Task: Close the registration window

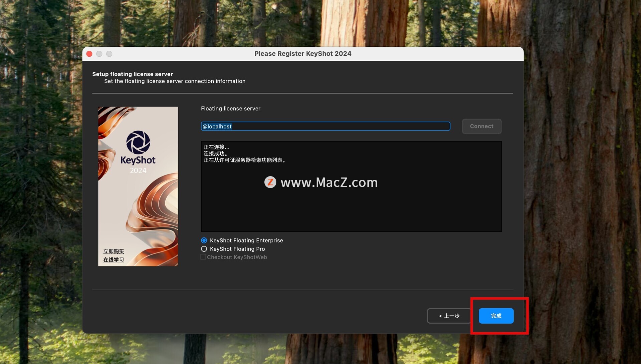Action: click(89, 54)
